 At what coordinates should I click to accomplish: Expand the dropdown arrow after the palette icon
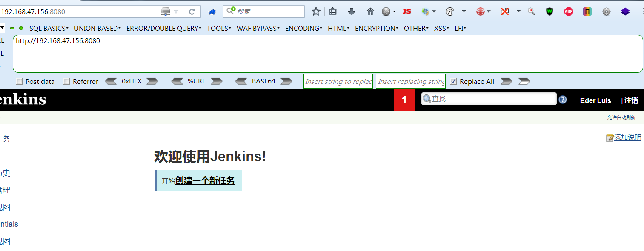pyautogui.click(x=464, y=11)
